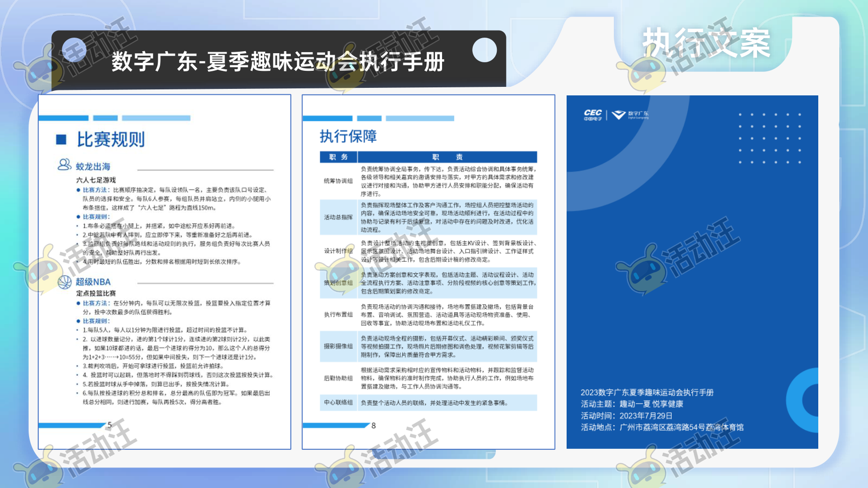Click the 中心联络组 table cell
The height and width of the screenshot is (488, 868).
click(x=339, y=403)
